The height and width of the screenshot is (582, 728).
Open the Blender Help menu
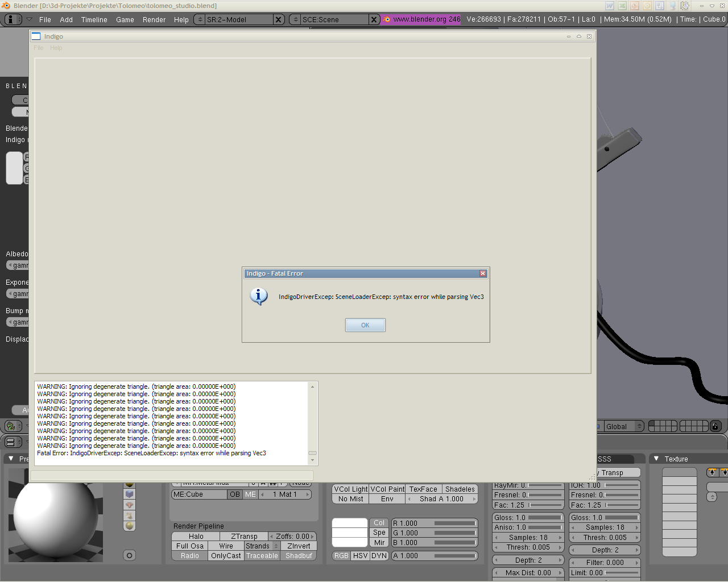click(x=181, y=19)
